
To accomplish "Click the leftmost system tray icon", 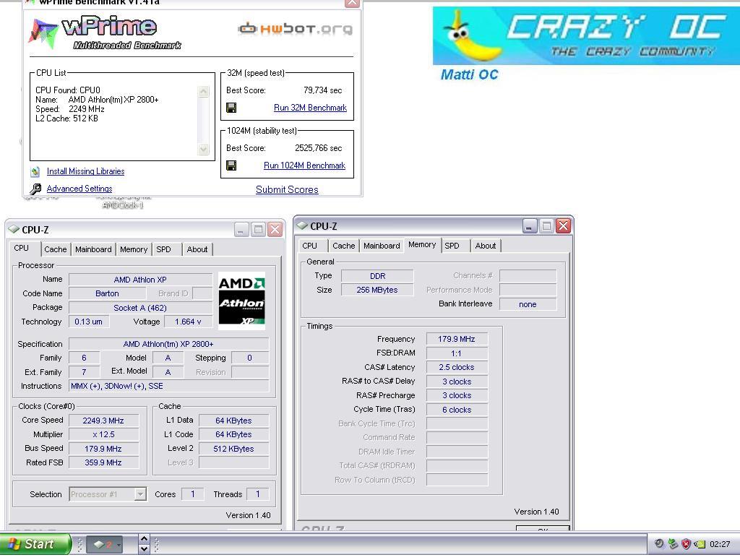I will click(659, 544).
